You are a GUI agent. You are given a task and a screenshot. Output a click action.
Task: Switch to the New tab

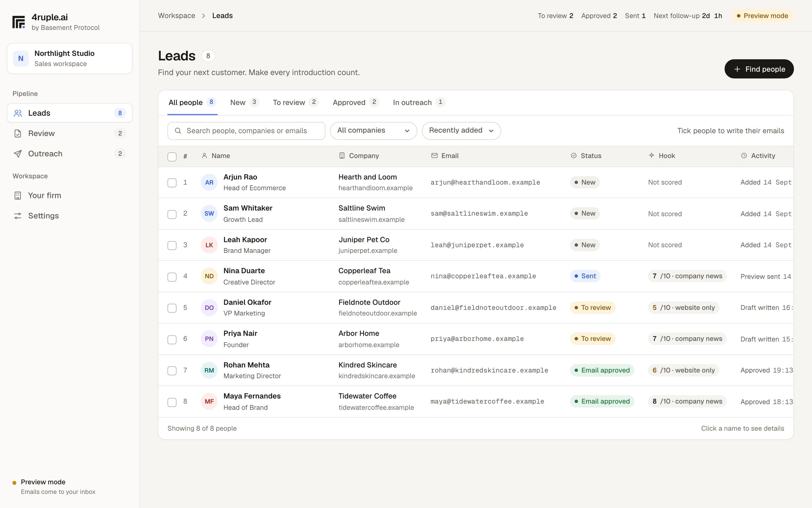click(244, 102)
